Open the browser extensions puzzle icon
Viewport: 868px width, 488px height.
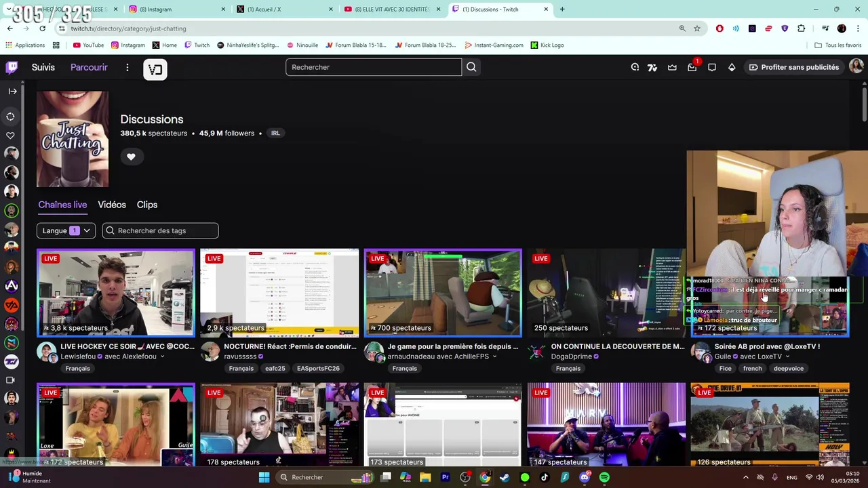(801, 28)
